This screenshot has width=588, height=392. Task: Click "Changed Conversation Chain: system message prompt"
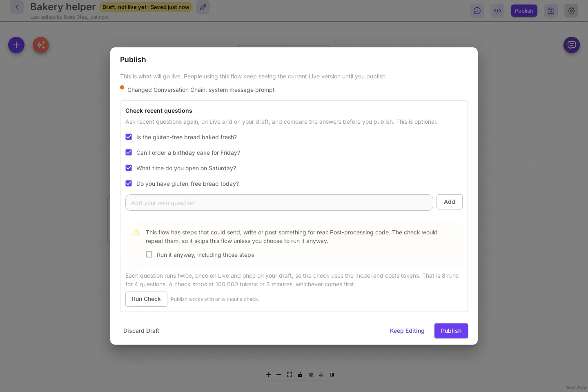click(201, 90)
